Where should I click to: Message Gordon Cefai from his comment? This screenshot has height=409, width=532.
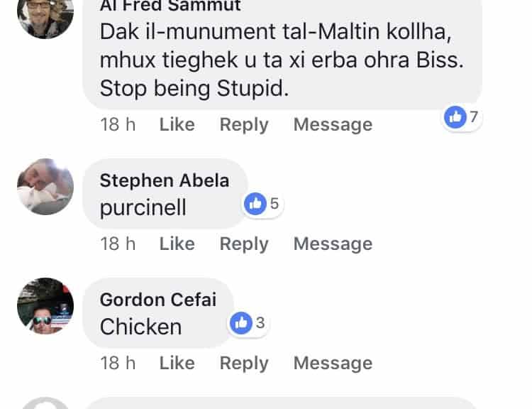tap(333, 363)
